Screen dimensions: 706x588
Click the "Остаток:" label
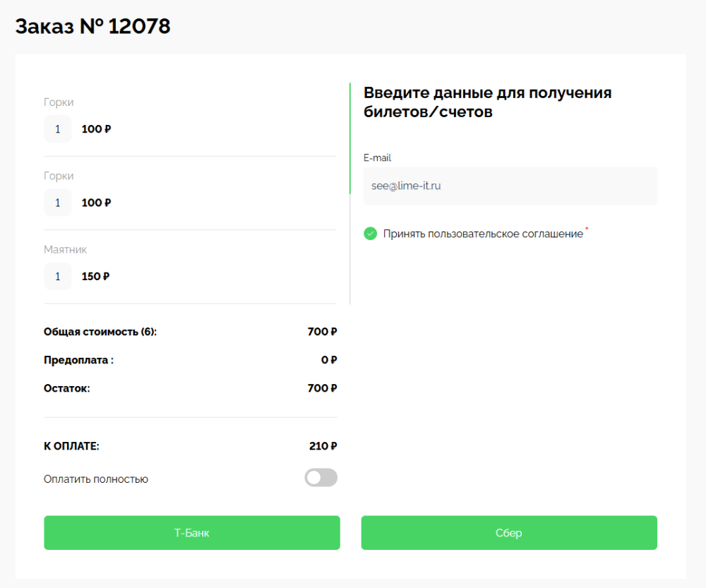click(66, 388)
